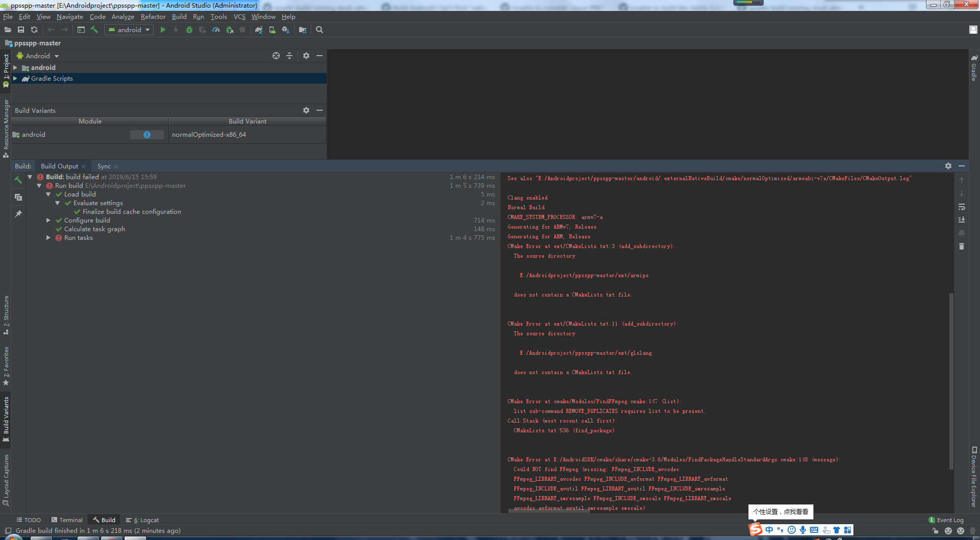Open the Terminal tool window

tap(67, 520)
